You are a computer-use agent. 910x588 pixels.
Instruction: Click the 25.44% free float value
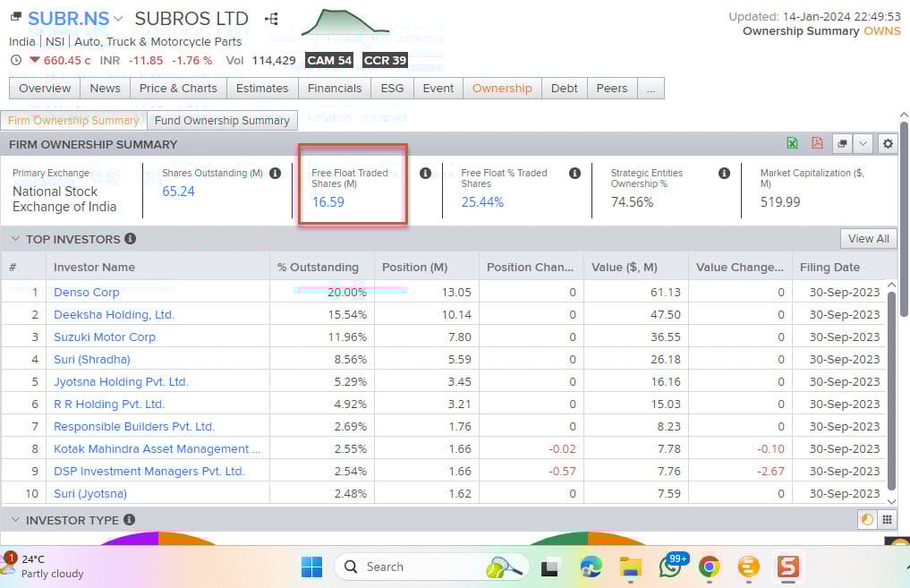pyautogui.click(x=482, y=202)
